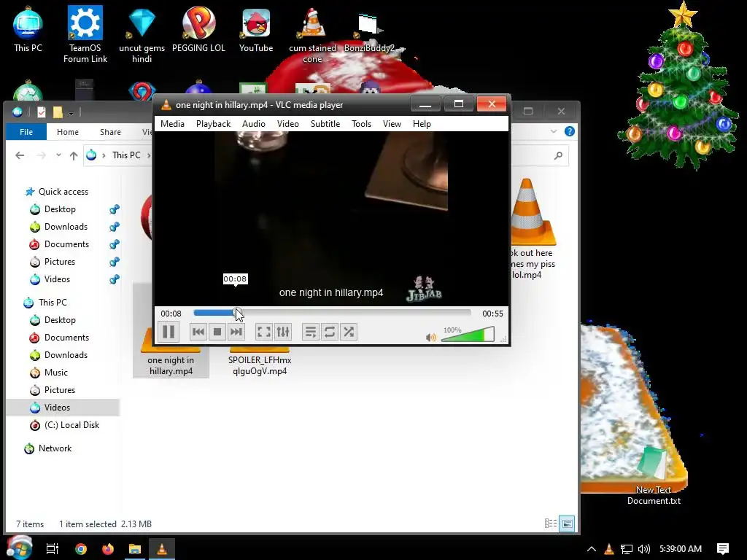Viewport: 747px width, 560px height.
Task: Open File tab in File Explorer
Action: (x=26, y=132)
